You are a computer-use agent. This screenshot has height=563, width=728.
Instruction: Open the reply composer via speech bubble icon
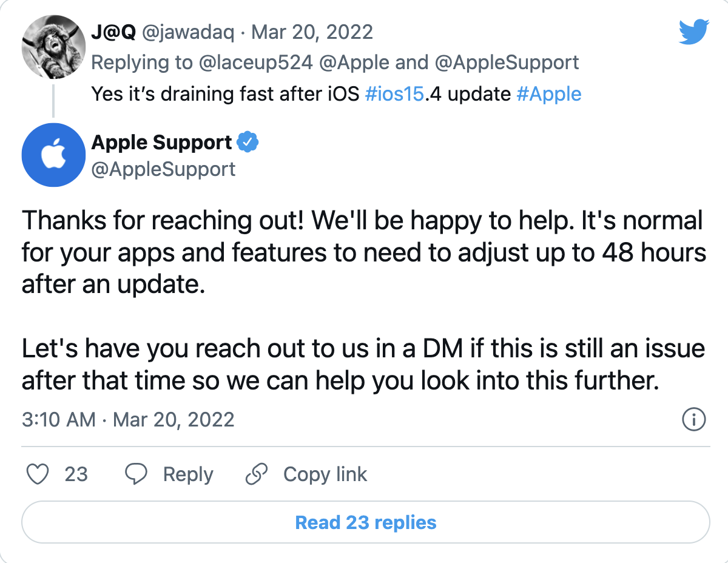point(136,474)
